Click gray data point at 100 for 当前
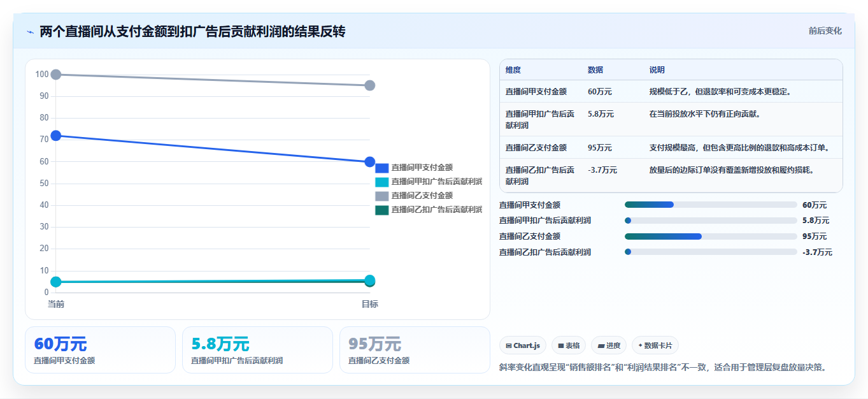Image resolution: width=868 pixels, height=399 pixels. point(56,75)
